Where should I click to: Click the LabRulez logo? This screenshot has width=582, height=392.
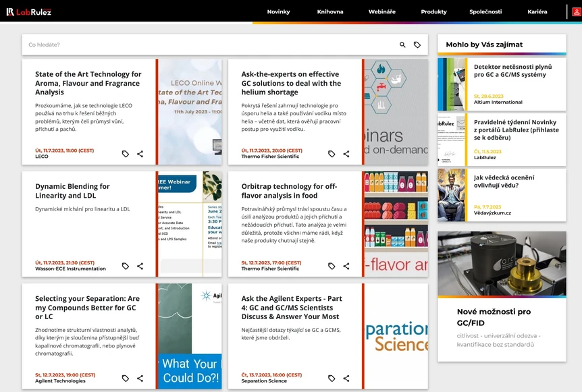pyautogui.click(x=28, y=12)
